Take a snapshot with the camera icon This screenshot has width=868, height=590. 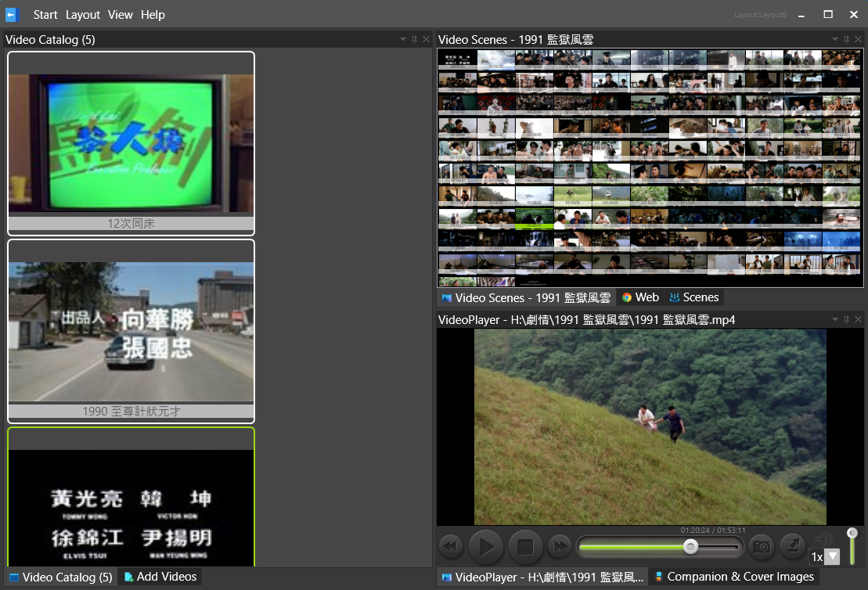click(762, 547)
